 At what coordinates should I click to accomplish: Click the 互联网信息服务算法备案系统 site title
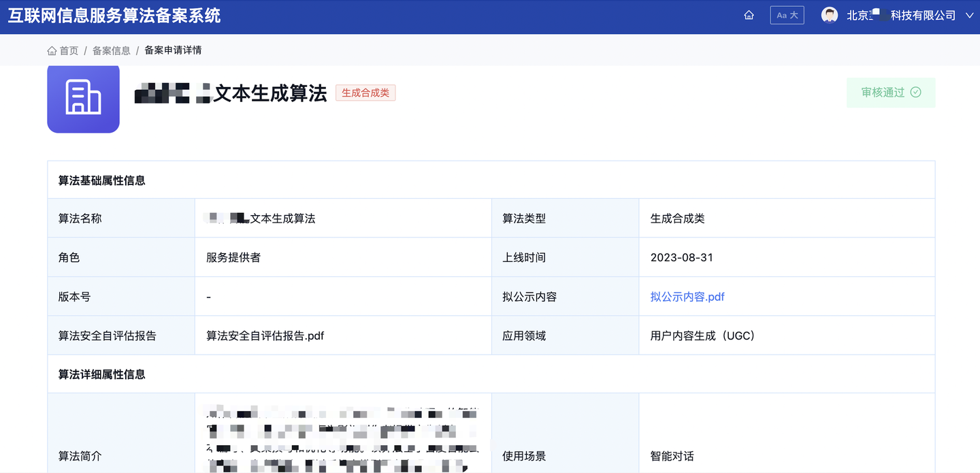[113, 15]
